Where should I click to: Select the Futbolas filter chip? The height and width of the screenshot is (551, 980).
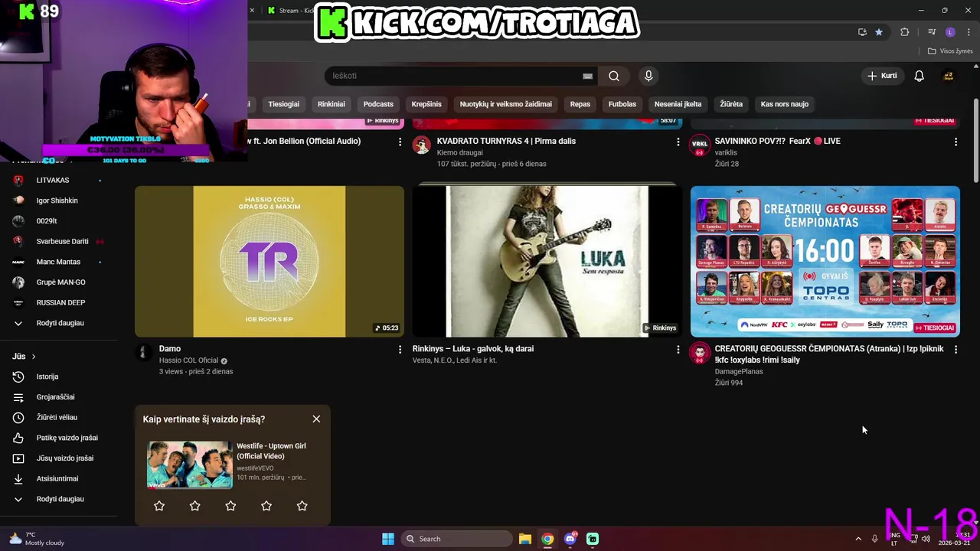pyautogui.click(x=622, y=104)
